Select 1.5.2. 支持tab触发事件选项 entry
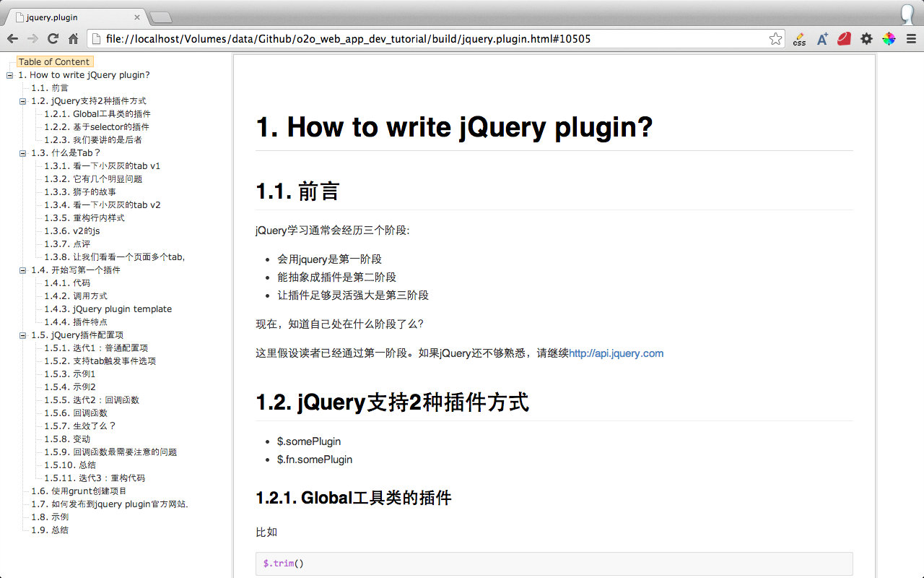The image size is (924, 578). pyautogui.click(x=100, y=361)
